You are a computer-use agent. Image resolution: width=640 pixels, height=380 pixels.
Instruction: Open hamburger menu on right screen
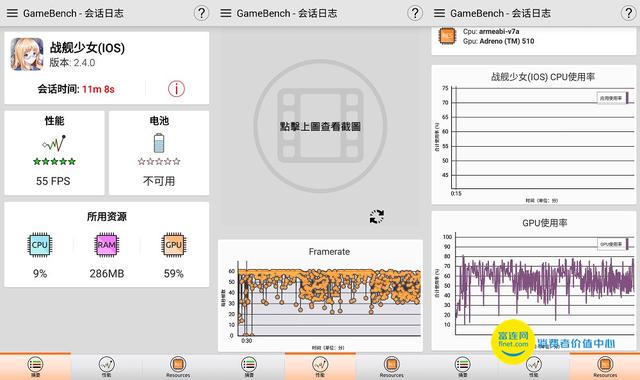point(439,13)
